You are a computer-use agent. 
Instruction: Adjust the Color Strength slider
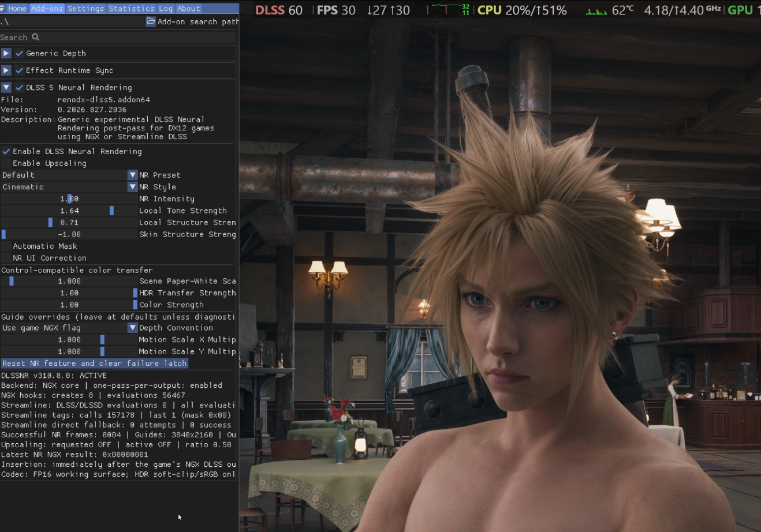click(x=69, y=305)
